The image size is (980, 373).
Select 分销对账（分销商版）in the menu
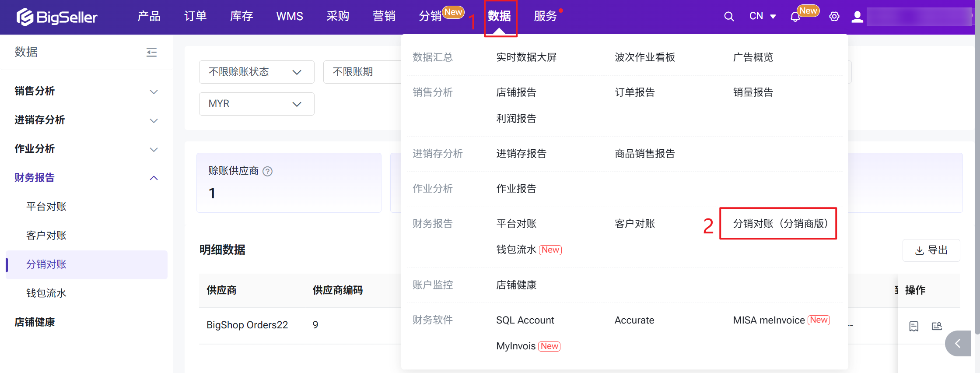tap(780, 224)
